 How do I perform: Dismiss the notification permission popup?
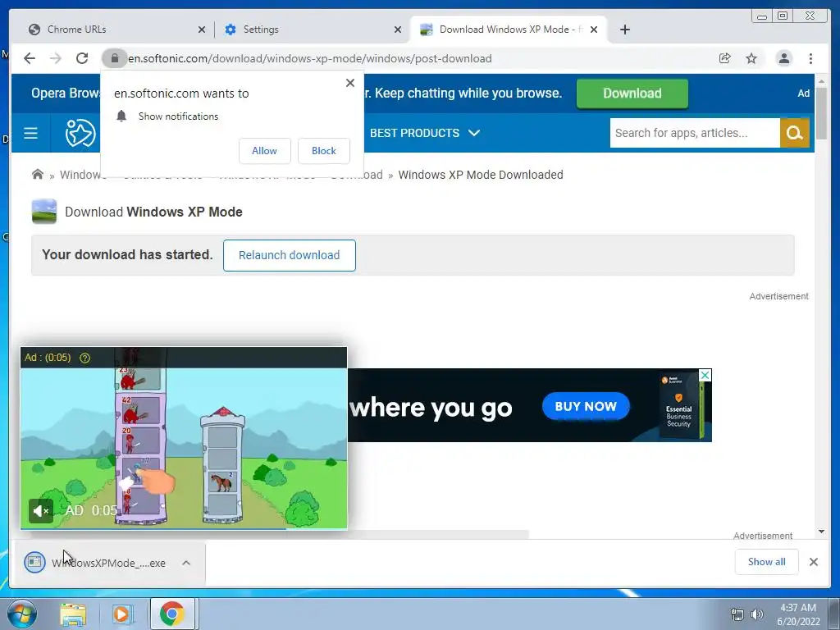(350, 83)
